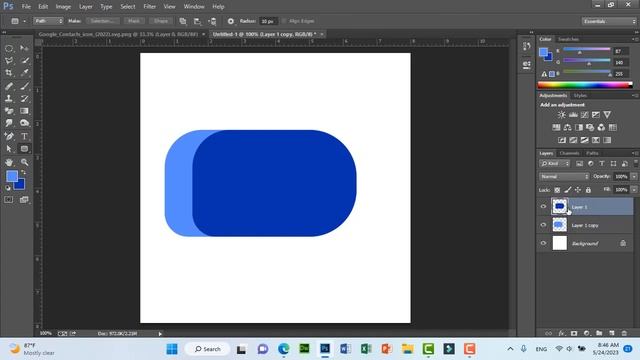Toggle Quick Mask mode button
The width and height of the screenshot is (640, 360).
(x=9, y=200)
